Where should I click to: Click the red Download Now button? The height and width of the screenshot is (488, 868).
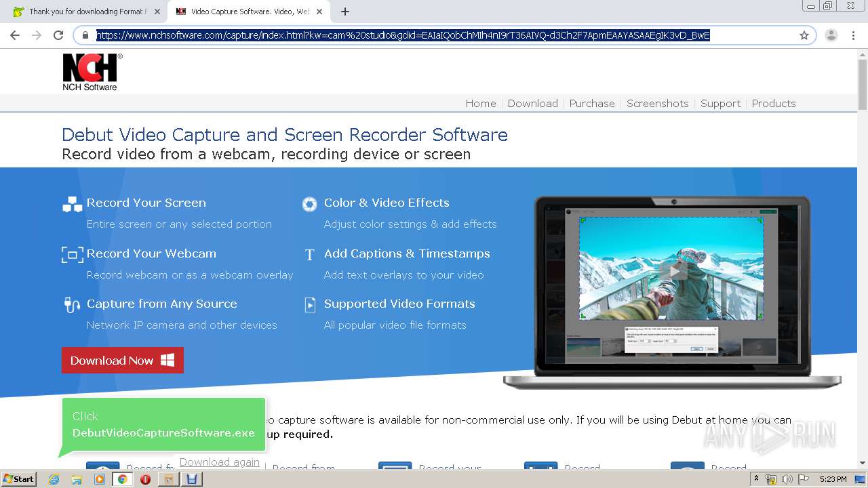click(123, 361)
